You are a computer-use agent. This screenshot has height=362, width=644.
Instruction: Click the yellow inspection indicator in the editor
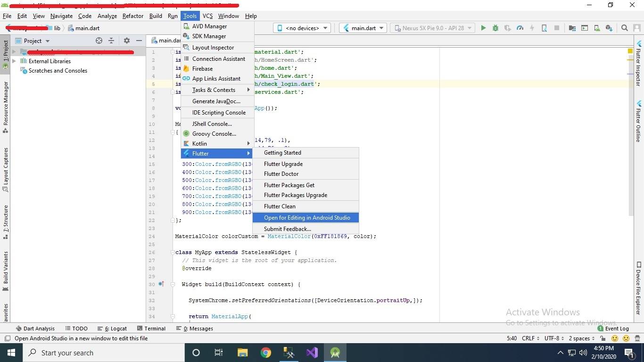click(630, 50)
